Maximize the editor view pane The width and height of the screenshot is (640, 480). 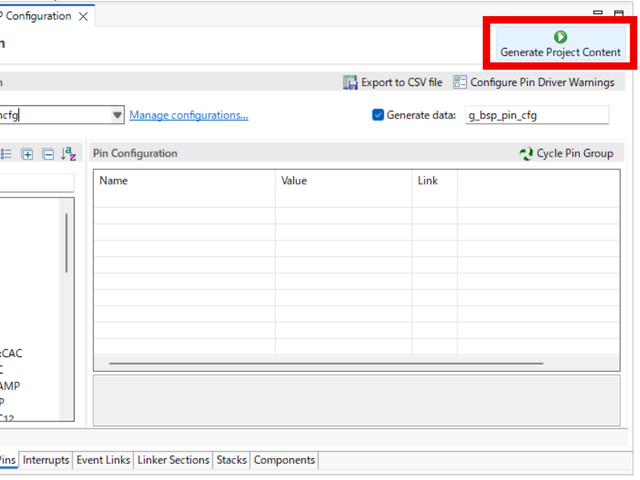coord(619,13)
